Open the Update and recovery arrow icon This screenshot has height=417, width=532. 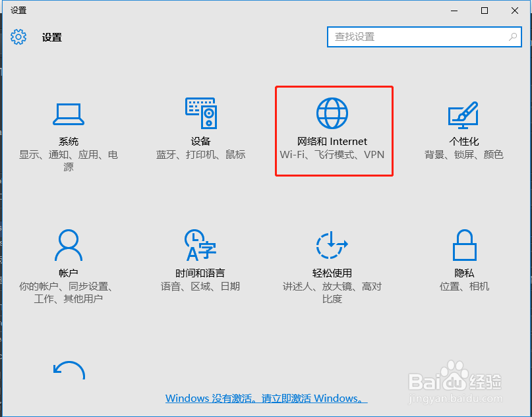click(x=69, y=370)
